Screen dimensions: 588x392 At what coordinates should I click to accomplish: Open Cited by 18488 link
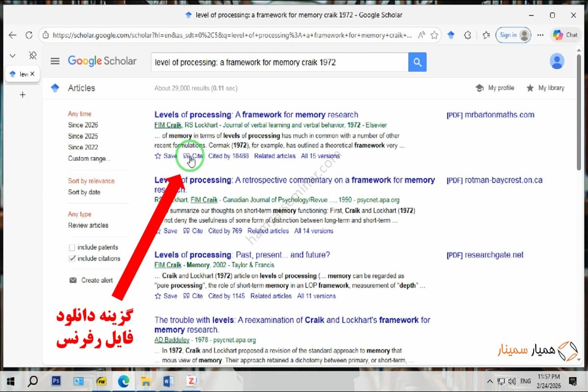click(x=228, y=156)
